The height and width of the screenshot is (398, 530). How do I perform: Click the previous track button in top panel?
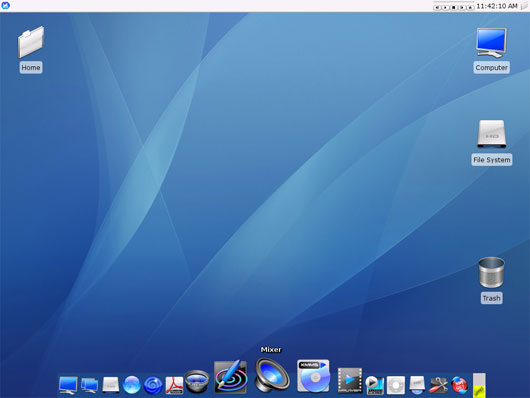(437, 7)
